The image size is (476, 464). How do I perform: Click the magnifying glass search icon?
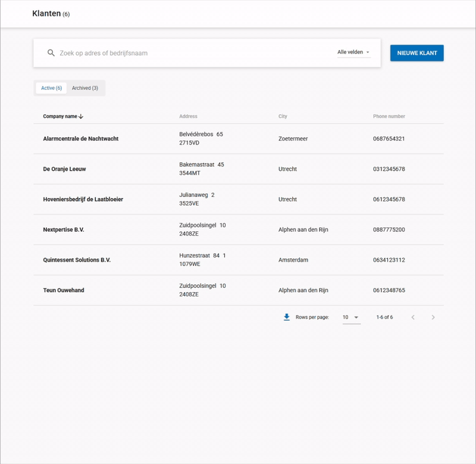point(51,53)
